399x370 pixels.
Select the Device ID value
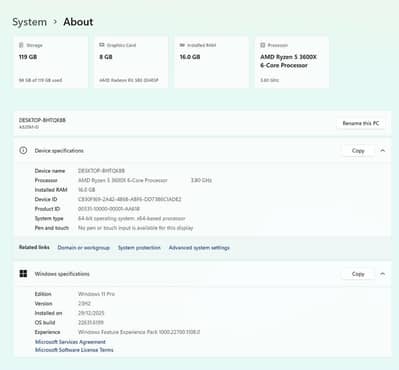130,199
